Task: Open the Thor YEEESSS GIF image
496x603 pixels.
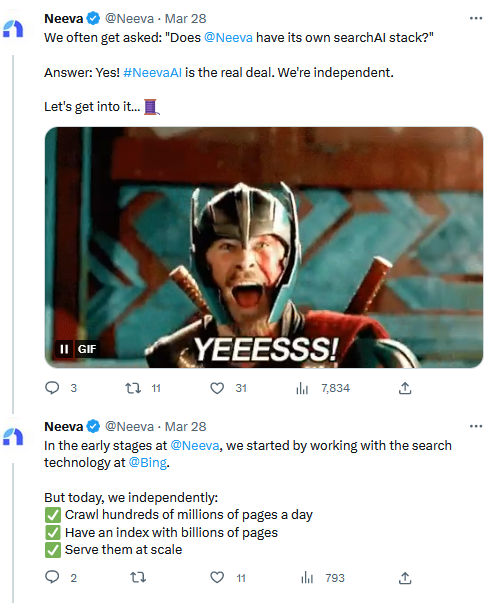Action: (264, 247)
